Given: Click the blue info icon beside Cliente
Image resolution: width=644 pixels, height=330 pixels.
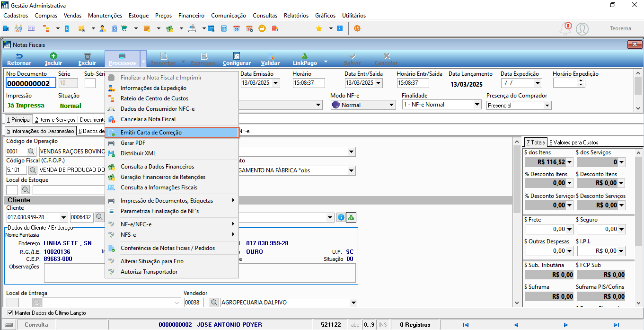Looking at the screenshot, I should (341, 217).
